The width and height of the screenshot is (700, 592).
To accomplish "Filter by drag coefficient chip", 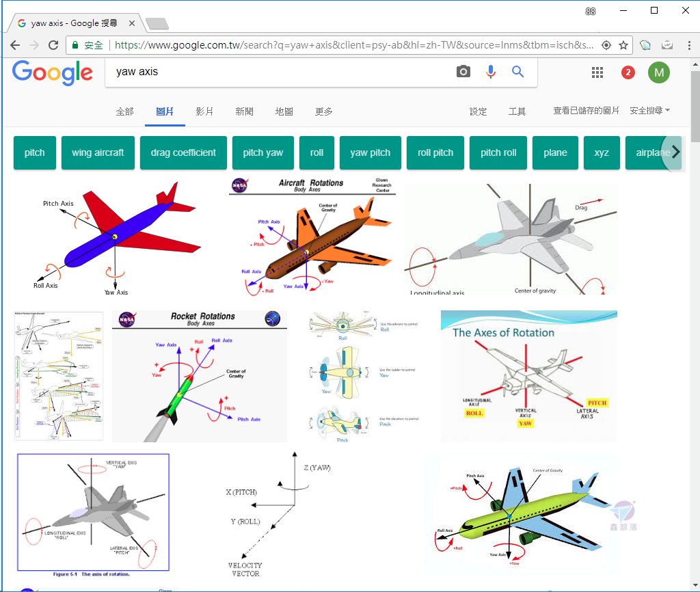I will pyautogui.click(x=183, y=152).
